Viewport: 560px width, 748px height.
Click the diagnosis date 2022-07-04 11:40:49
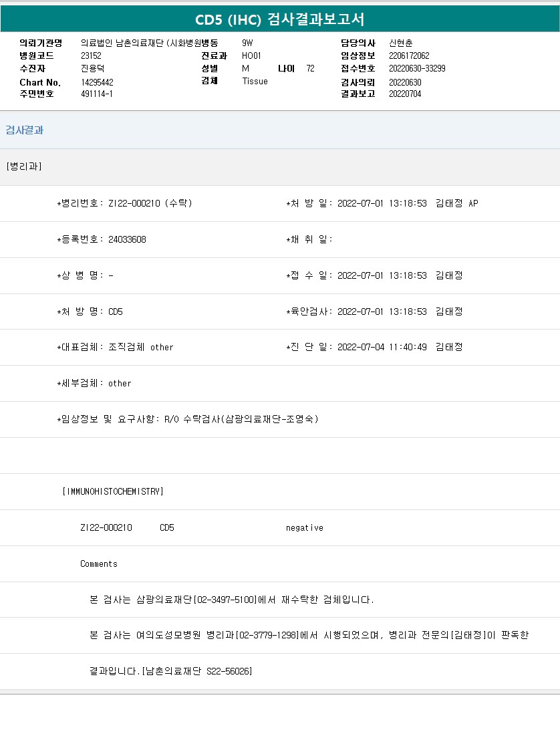382,347
